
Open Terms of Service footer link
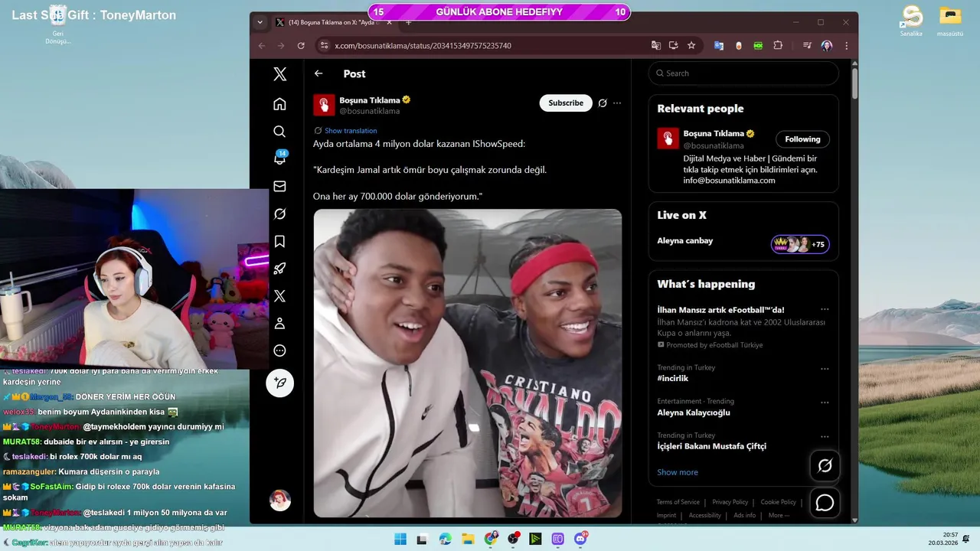[678, 502]
